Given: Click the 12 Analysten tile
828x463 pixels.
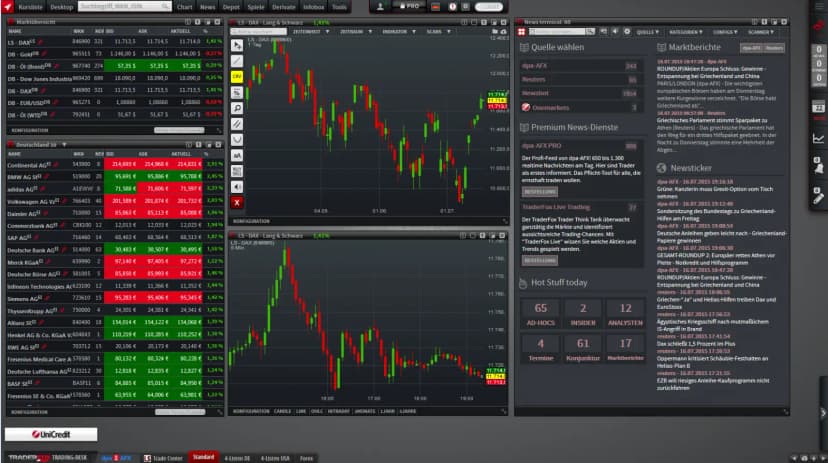Looking at the screenshot, I should 625,314.
